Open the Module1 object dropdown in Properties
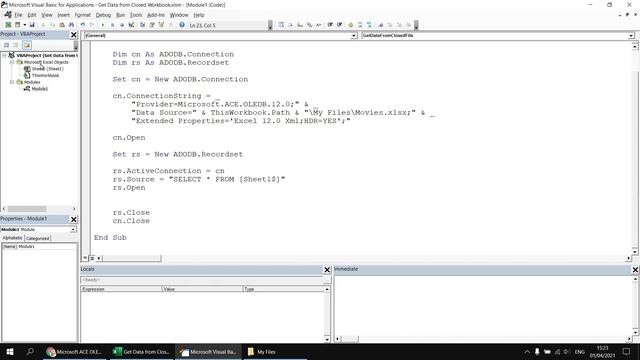 (73, 230)
